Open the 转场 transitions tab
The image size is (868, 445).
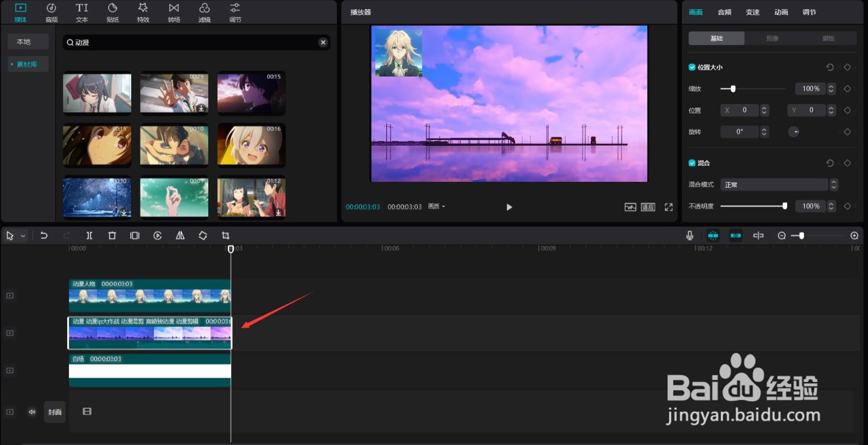point(174,12)
